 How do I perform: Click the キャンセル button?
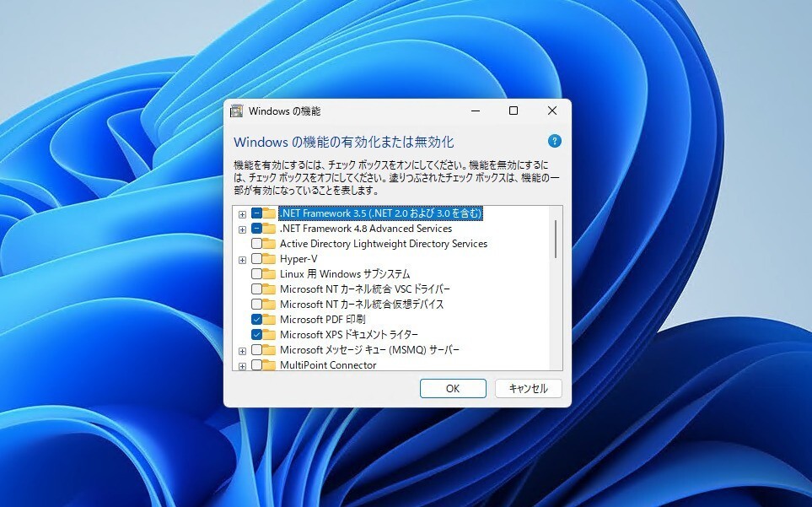[528, 388]
